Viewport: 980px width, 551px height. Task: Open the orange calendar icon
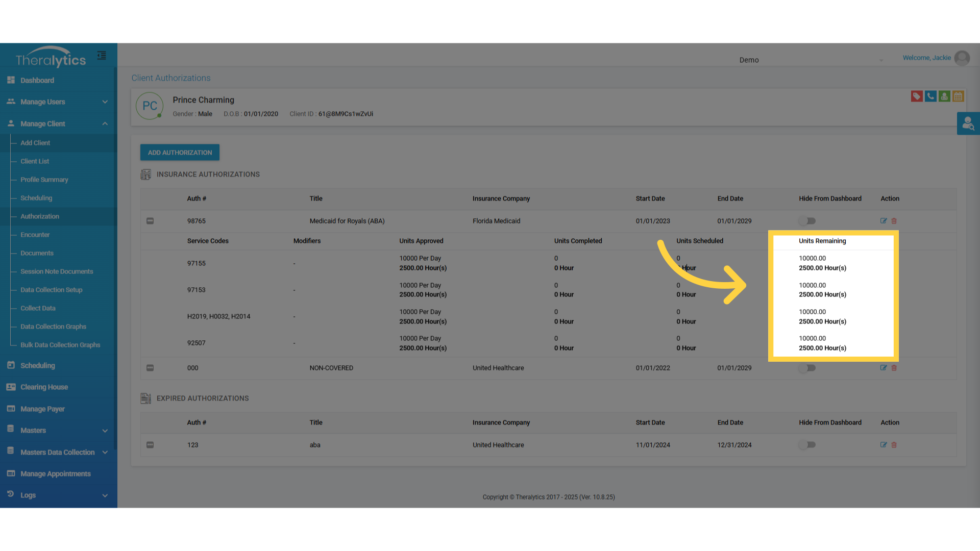pyautogui.click(x=958, y=96)
